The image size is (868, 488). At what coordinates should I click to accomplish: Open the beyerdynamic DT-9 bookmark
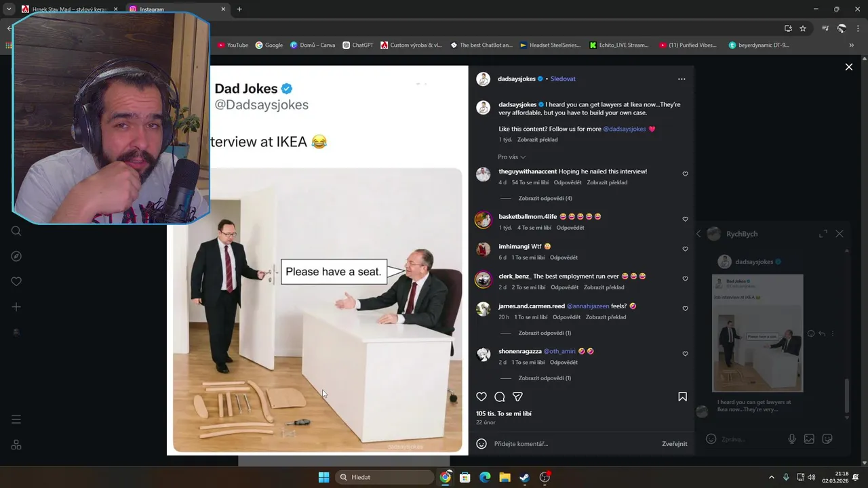[759, 45]
